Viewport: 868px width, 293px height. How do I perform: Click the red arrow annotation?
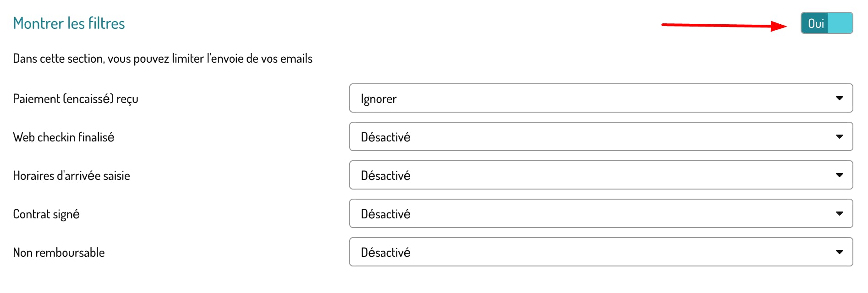[x=724, y=26]
